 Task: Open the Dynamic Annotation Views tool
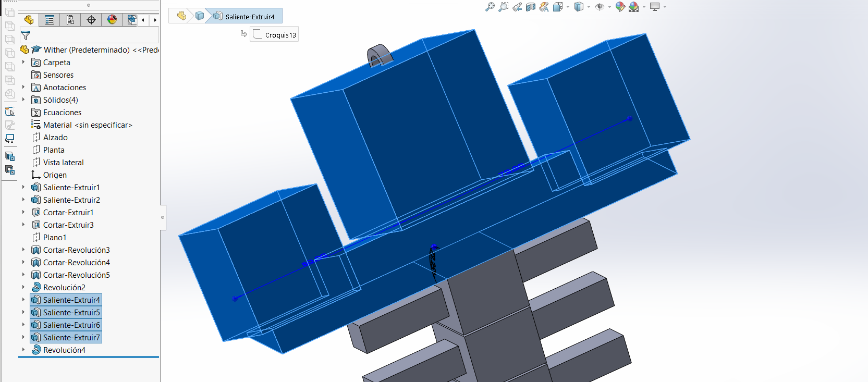pyautogui.click(x=544, y=7)
